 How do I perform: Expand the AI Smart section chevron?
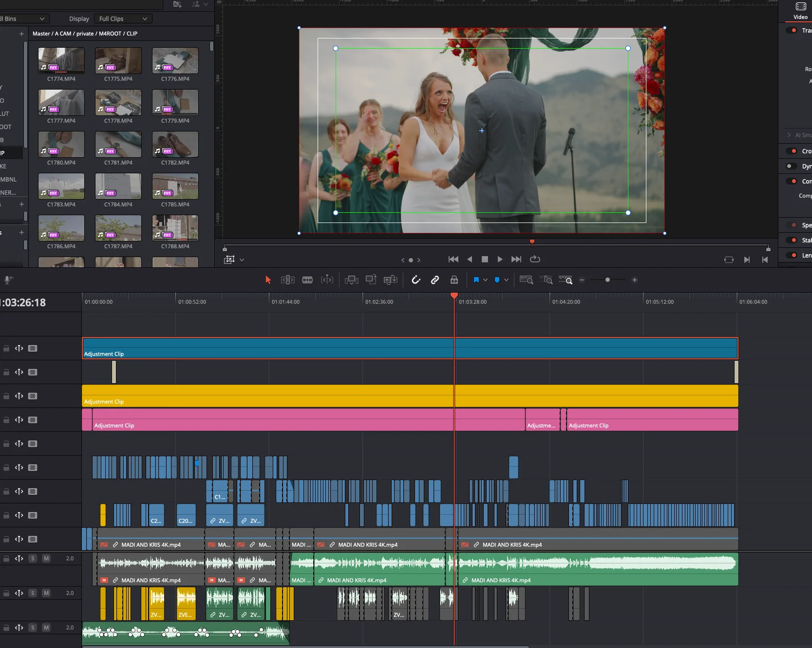click(x=789, y=135)
